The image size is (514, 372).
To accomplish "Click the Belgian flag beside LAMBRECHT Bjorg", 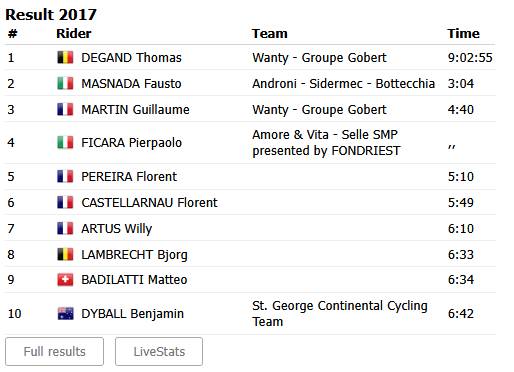I will (65, 254).
